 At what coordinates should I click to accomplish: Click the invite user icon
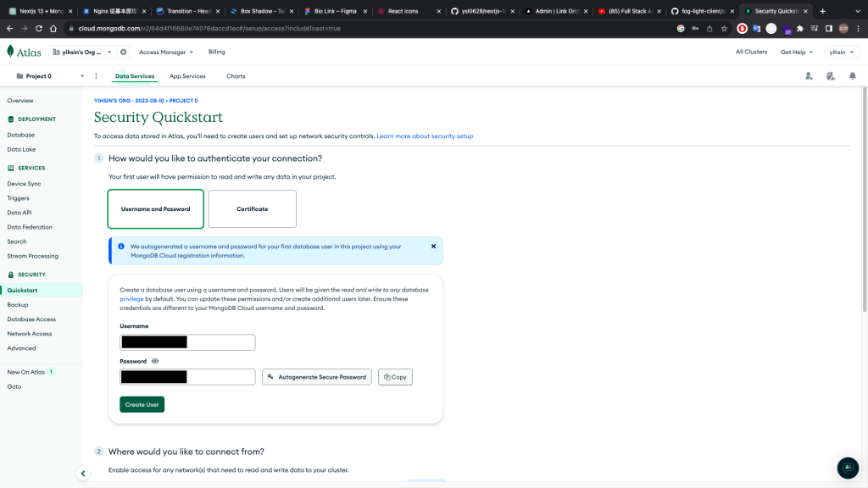pos(809,76)
